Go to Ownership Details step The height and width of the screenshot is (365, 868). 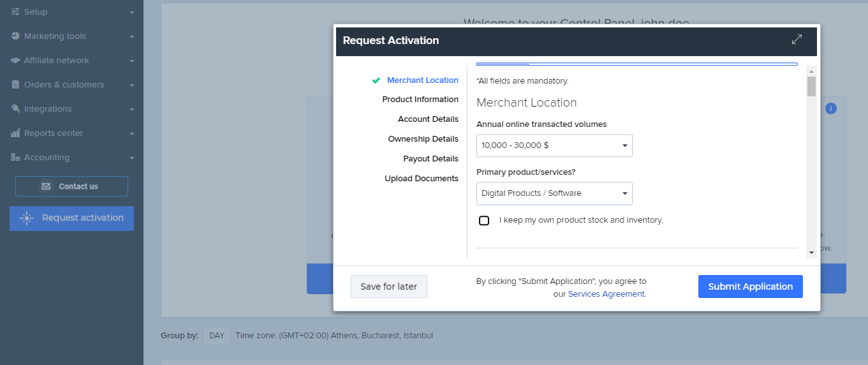(423, 139)
